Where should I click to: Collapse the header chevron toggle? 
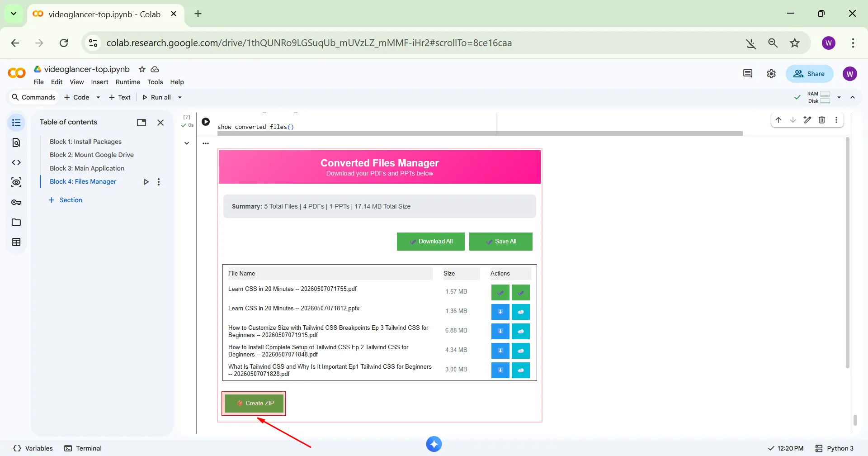tap(853, 97)
